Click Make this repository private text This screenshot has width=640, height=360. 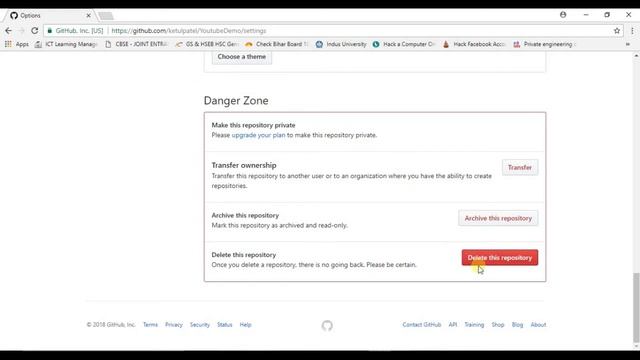[x=253, y=125]
